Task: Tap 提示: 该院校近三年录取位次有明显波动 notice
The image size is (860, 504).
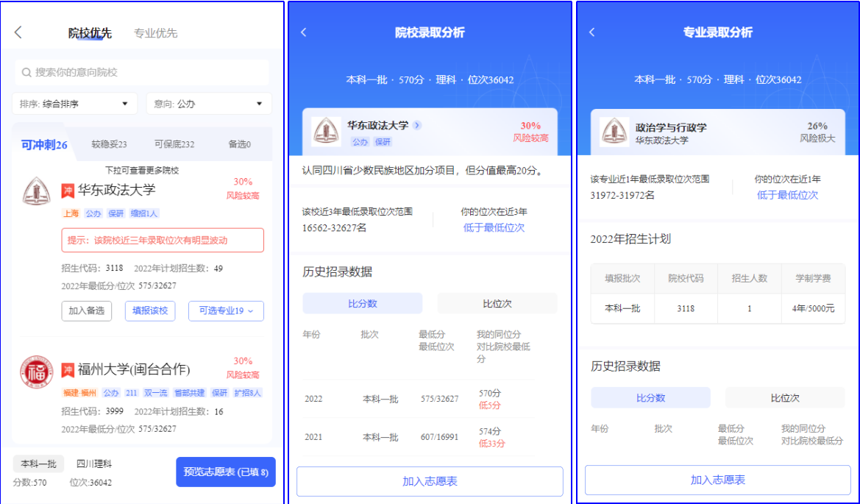Action: click(x=163, y=240)
